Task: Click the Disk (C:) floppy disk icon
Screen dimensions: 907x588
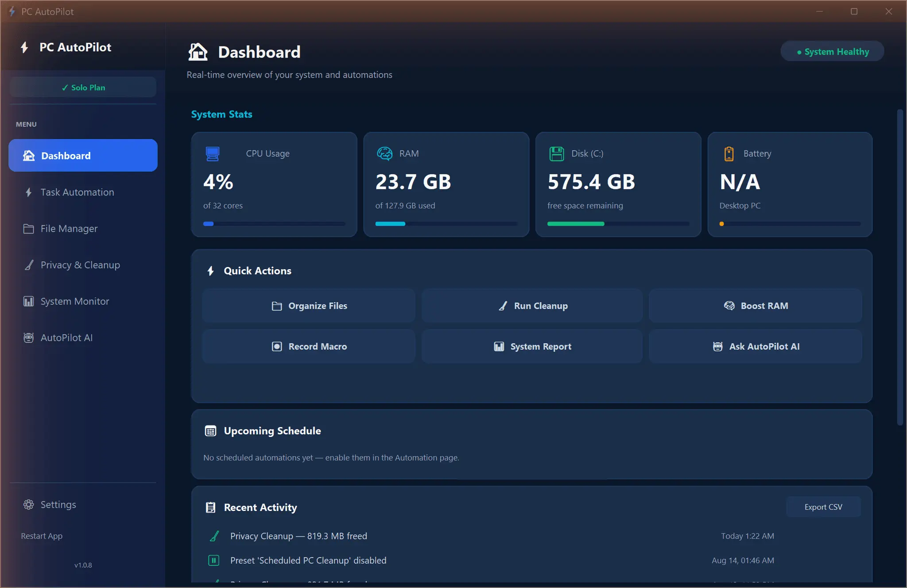Action: click(557, 154)
